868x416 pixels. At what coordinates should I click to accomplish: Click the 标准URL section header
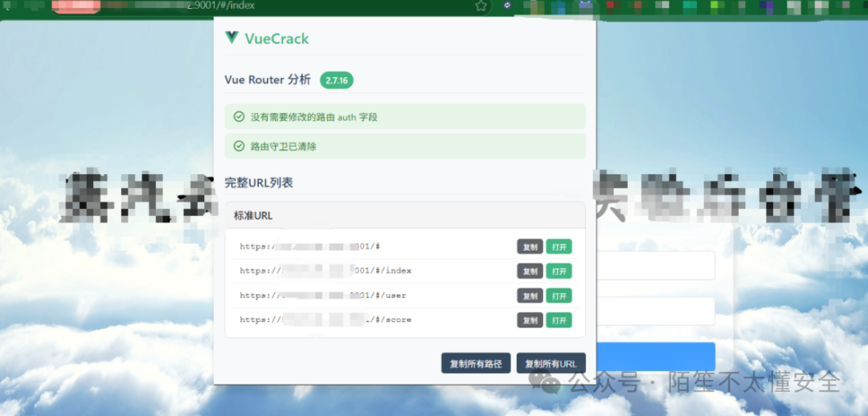(405, 215)
